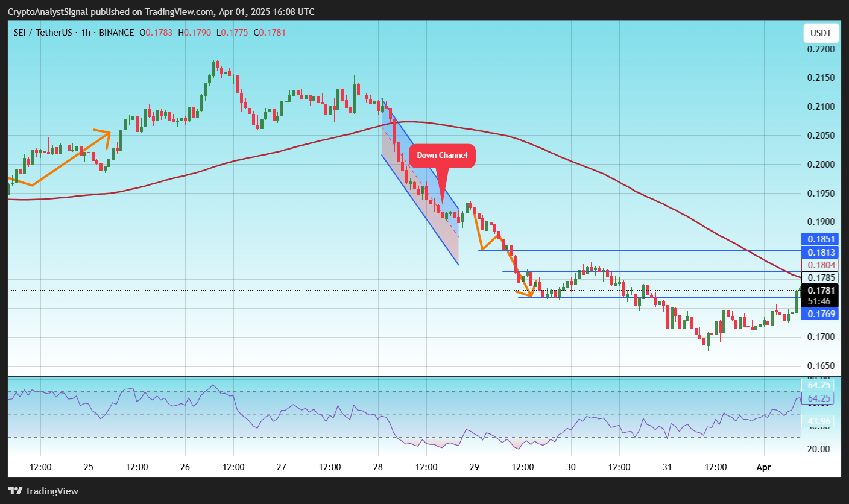The height and width of the screenshot is (504, 849).
Task: Click the TradingView logo at the bottom
Action: click(43, 491)
